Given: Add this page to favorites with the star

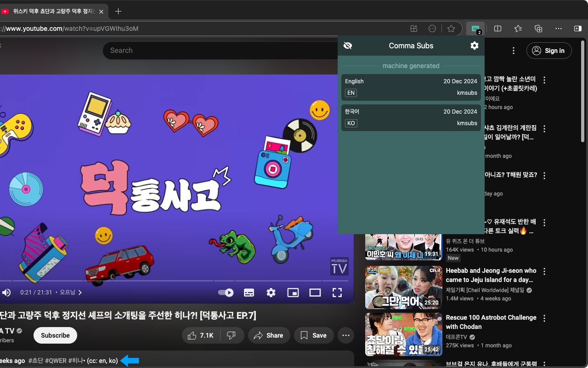Looking at the screenshot, I should tap(451, 29).
